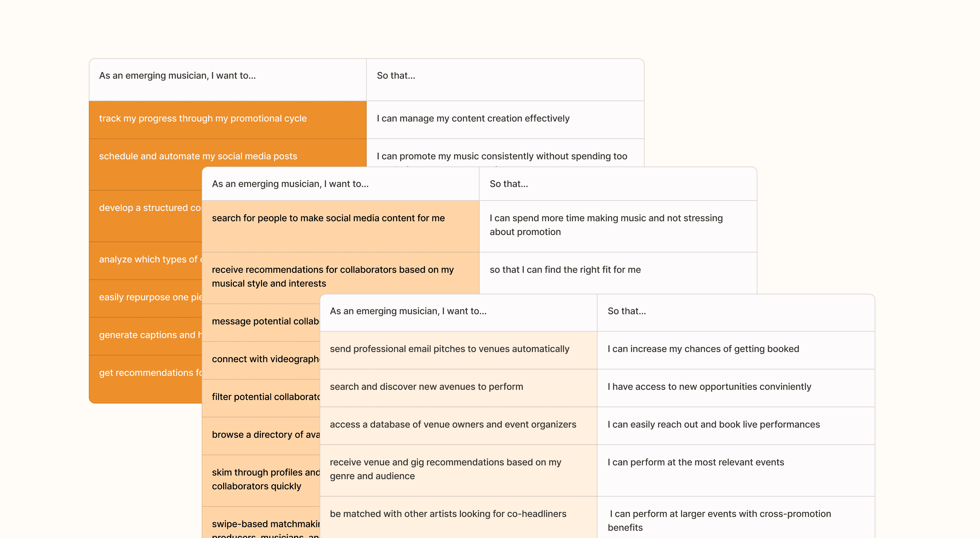The width and height of the screenshot is (980, 538).
Task: Select 'As an emerging musician' header in middle table
Action: click(340, 184)
